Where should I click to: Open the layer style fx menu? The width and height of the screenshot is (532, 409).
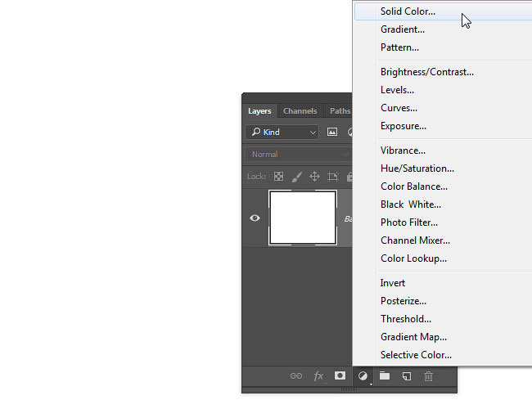318,375
